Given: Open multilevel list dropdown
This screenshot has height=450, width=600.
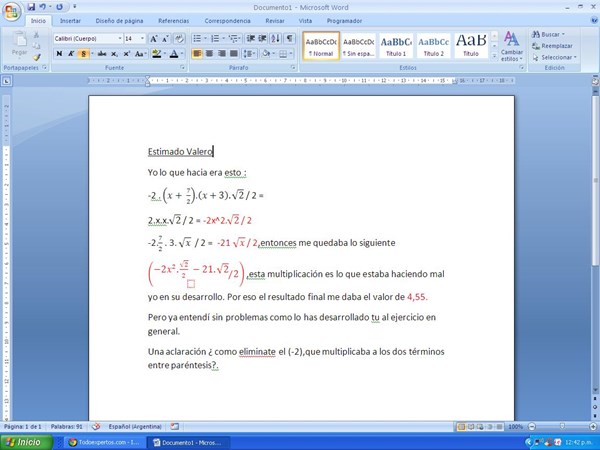Looking at the screenshot, I should click(239, 39).
